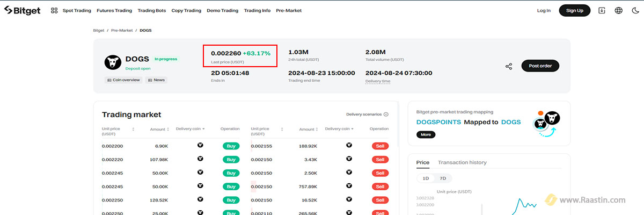Click Sell for the 3.43K order
Screen dimensions: 644x215
380,159
